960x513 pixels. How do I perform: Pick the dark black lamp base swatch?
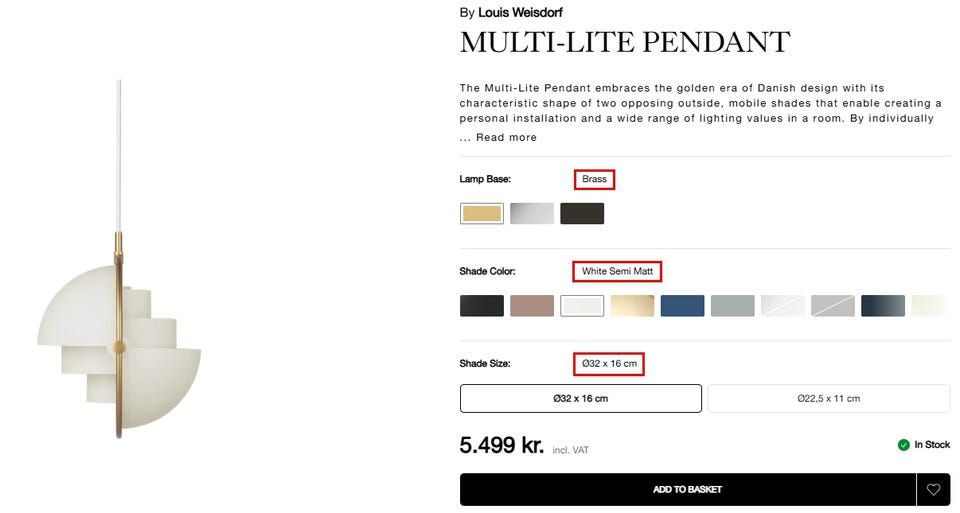[x=582, y=214]
